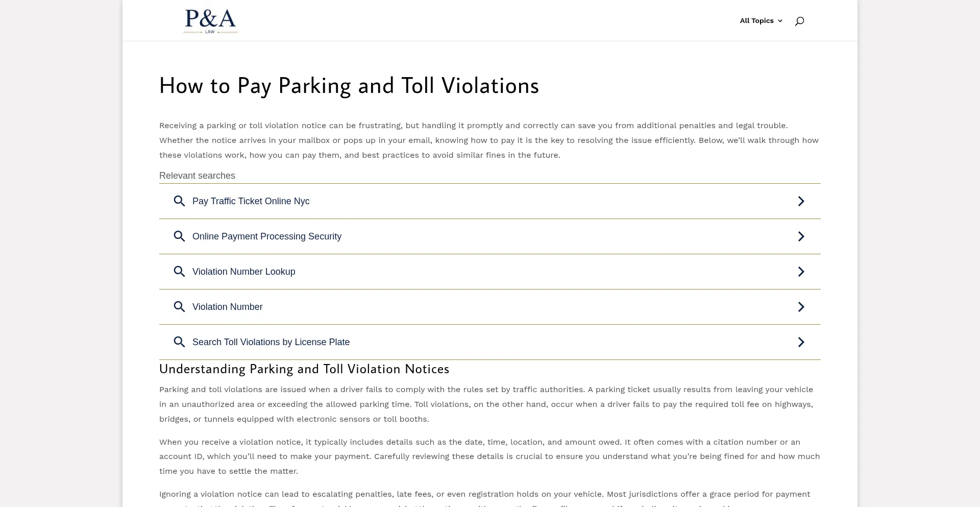Viewport: 980px width, 507px height.
Task: Click the chevron on the Violation Number Lookup row
Action: tap(801, 271)
